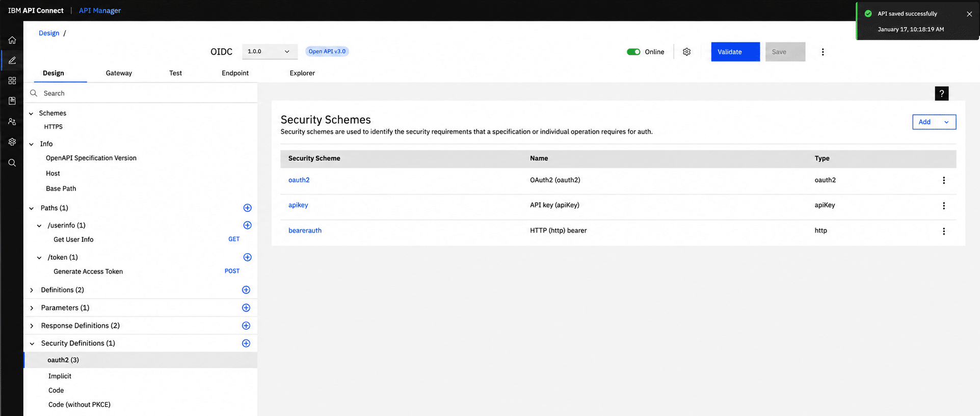Open row options for apikey scheme
The image size is (980, 416).
944,206
